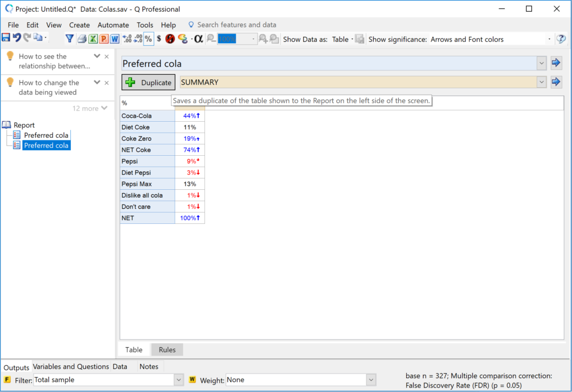
Task: Click the Dislike all cola row label
Action: click(x=147, y=195)
